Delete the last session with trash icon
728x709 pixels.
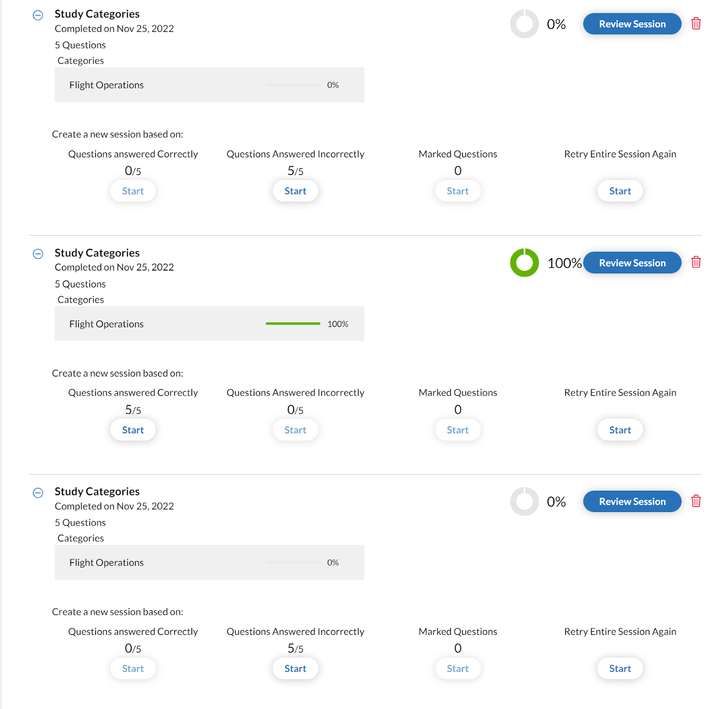tap(696, 501)
